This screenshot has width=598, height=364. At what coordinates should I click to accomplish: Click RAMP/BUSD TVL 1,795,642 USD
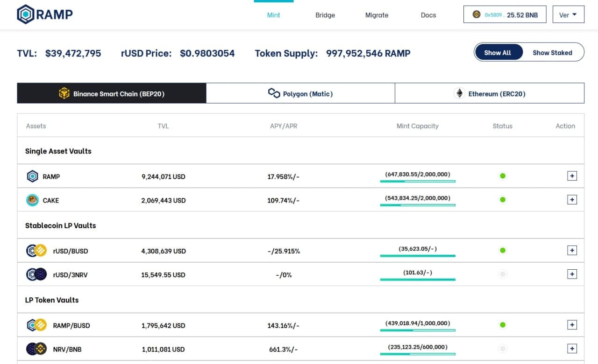coord(164,326)
